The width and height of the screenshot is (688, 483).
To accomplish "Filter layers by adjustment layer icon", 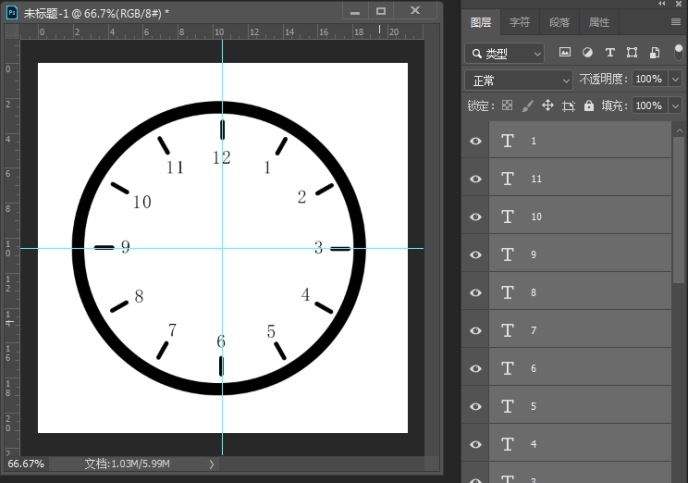I will coord(587,53).
